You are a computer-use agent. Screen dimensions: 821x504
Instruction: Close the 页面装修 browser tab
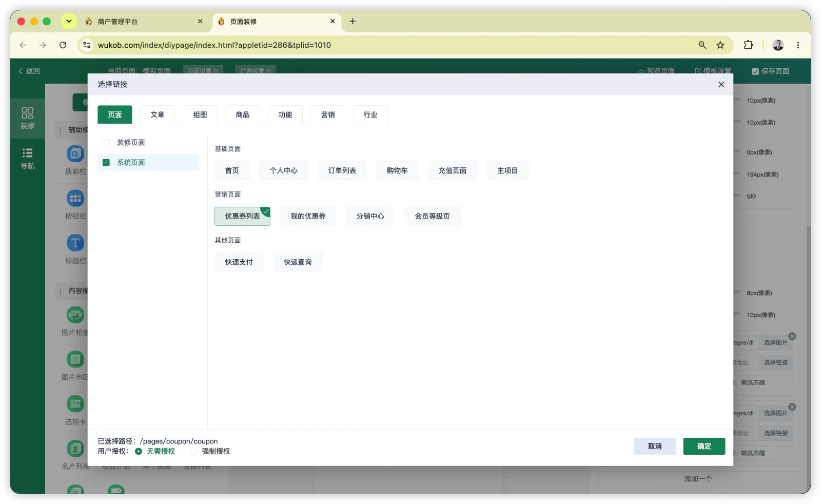333,22
